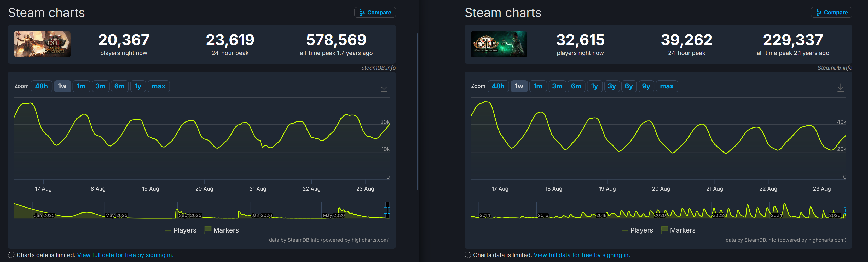This screenshot has width=868, height=262.
Task: Click the right Compare button
Action: pos(831,13)
